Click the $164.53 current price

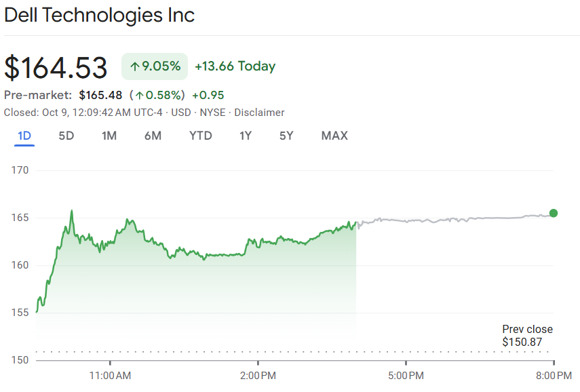pos(56,68)
